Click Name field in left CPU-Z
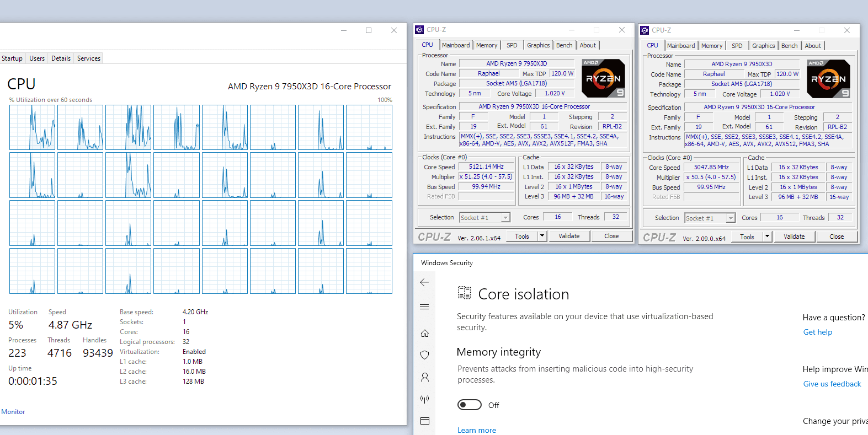Screen dimensions: 868x435 [x=516, y=63]
